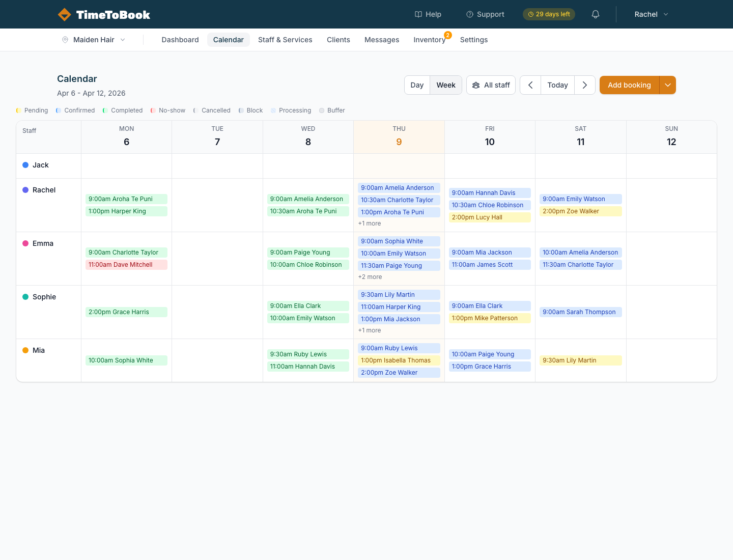
Task: Switch to Day view
Action: point(417,85)
